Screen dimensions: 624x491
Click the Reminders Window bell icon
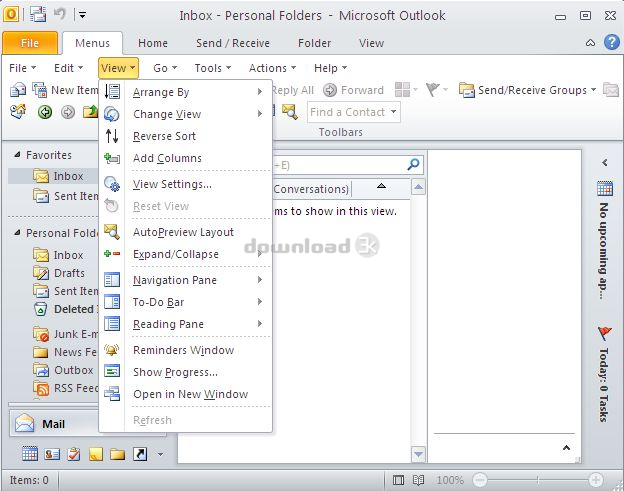[112, 350]
